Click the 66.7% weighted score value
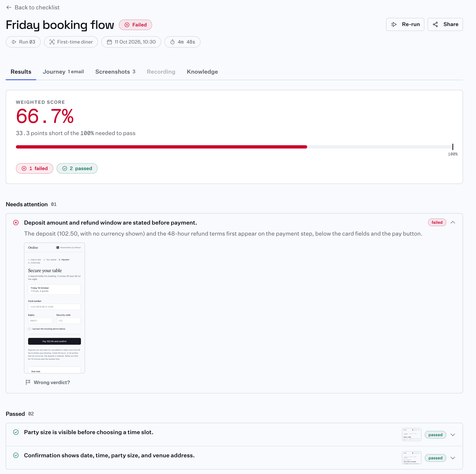Viewport: 476px width, 474px height. [45, 116]
